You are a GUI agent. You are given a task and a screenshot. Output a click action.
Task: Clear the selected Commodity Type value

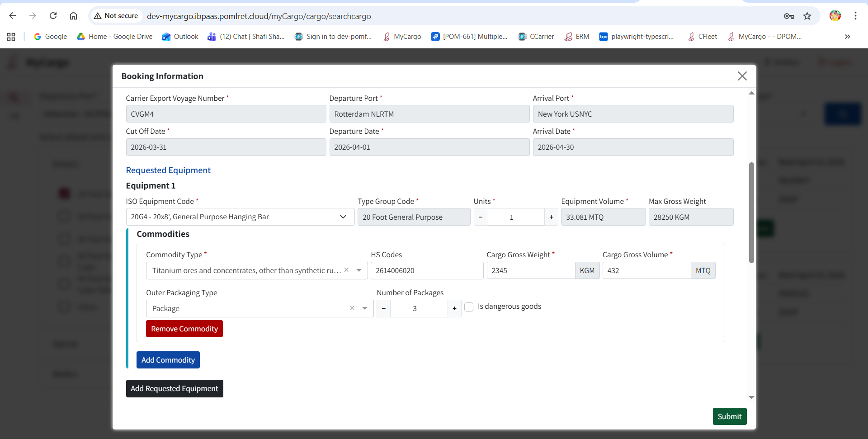(346, 270)
